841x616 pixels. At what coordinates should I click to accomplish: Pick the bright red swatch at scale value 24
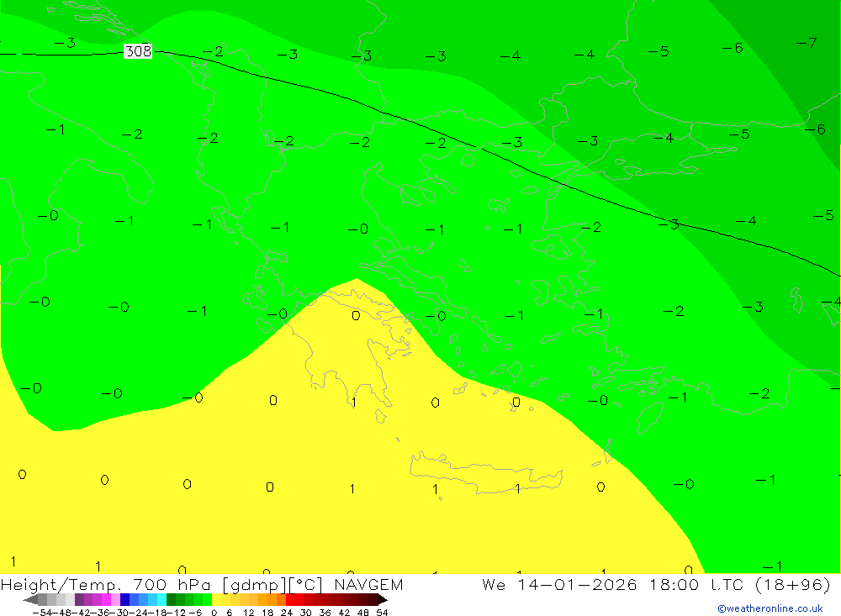290,600
